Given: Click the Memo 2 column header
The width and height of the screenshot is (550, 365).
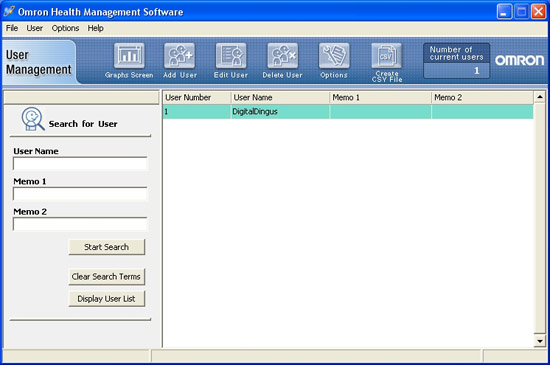Looking at the screenshot, I should [x=482, y=97].
